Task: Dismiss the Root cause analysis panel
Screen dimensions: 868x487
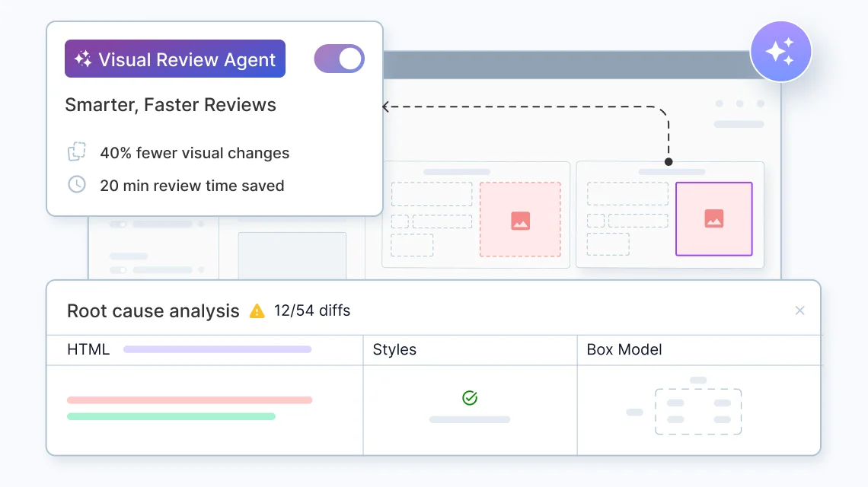Action: coord(799,310)
